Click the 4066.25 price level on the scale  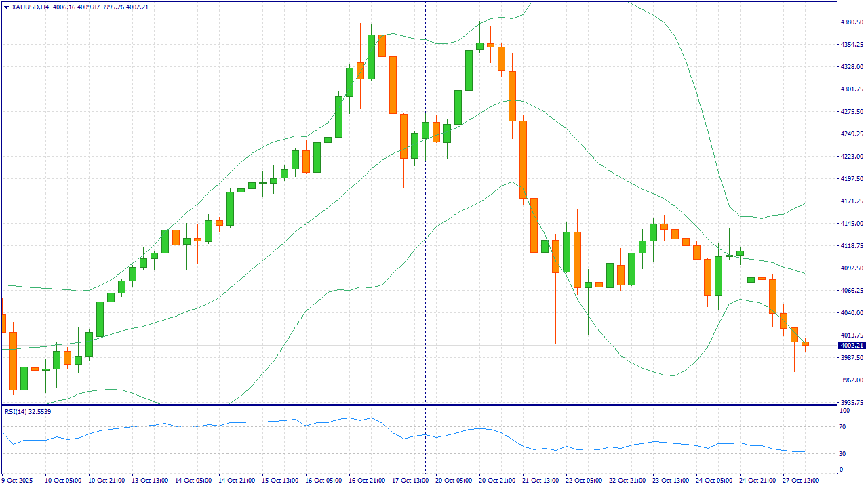pyautogui.click(x=851, y=291)
